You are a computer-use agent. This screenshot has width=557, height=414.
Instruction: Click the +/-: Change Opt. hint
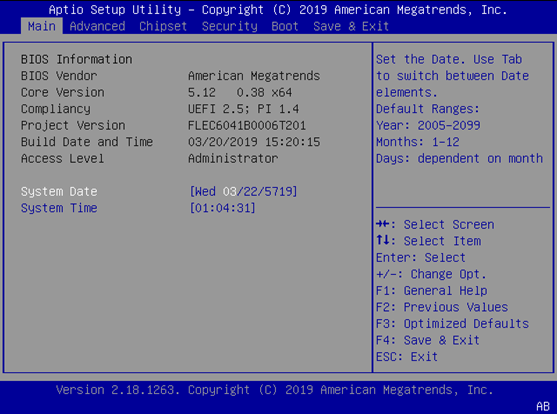coord(431,274)
